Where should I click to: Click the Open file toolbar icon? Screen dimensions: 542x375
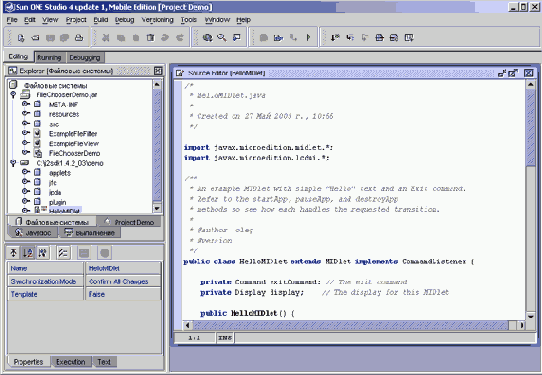click(35, 38)
